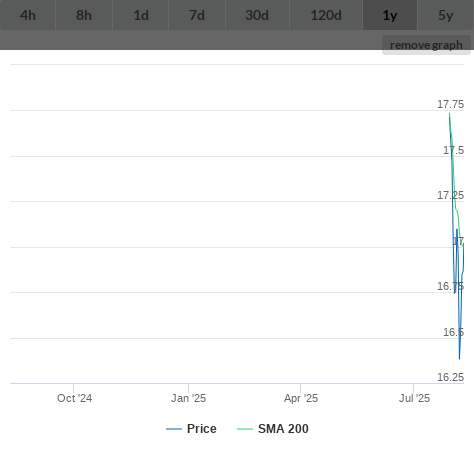Click the Jan '25 x-axis label

point(188,398)
